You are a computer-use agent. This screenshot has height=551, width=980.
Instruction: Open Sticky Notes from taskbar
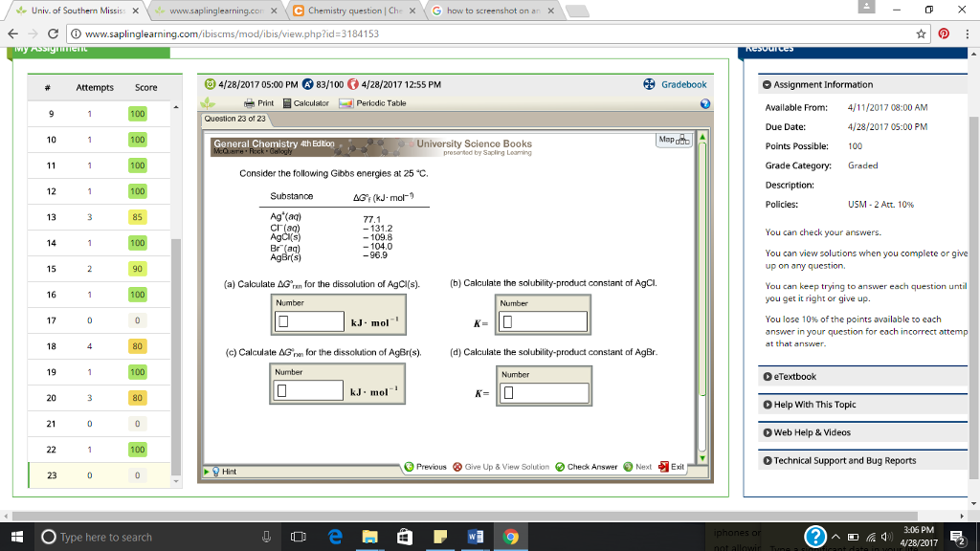pyautogui.click(x=440, y=537)
